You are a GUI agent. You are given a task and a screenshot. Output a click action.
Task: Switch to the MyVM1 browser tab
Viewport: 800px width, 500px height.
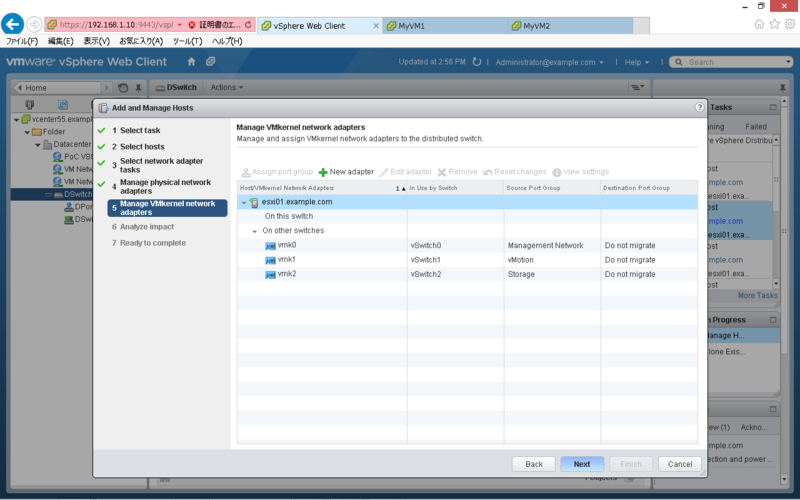446,26
